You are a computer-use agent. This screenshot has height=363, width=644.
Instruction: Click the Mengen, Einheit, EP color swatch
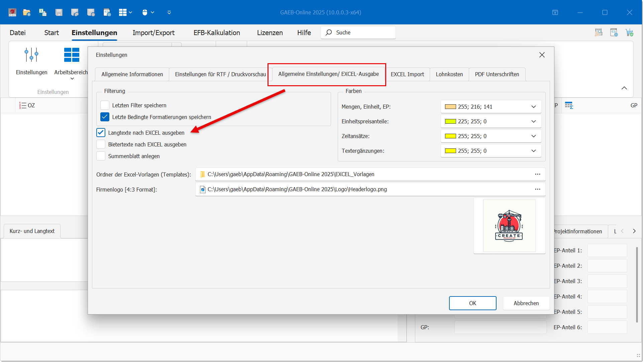click(450, 107)
